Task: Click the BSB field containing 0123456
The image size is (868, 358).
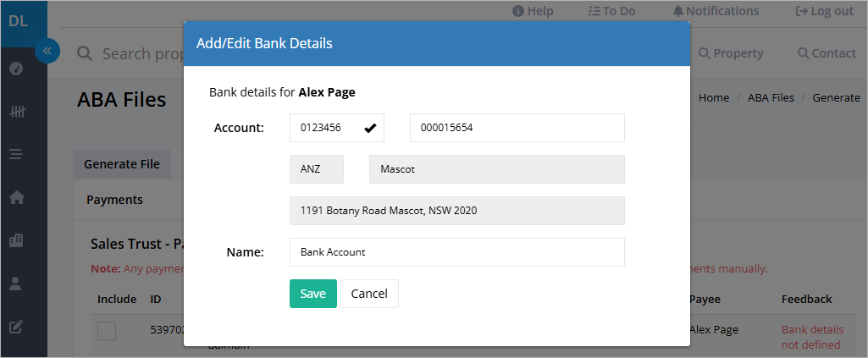Action: click(336, 128)
